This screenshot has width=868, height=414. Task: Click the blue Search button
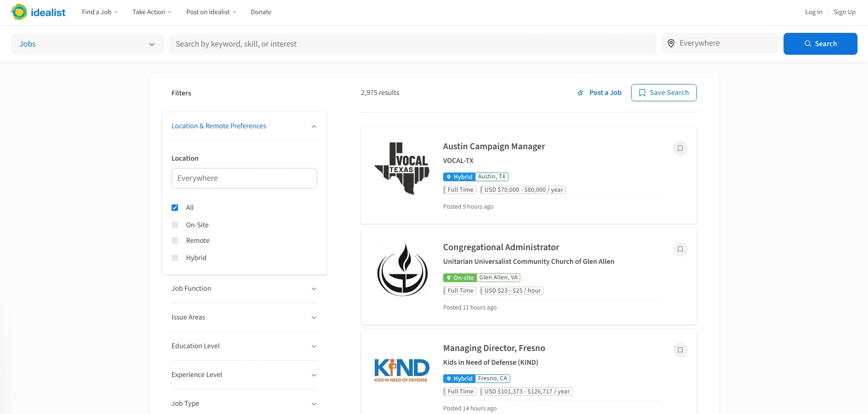(821, 44)
